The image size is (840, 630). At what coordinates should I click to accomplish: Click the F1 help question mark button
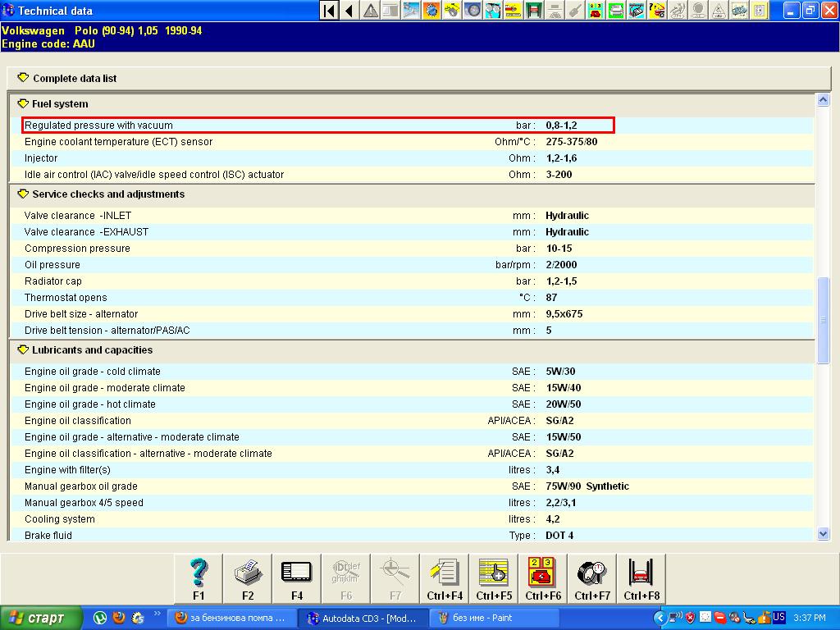[199, 578]
